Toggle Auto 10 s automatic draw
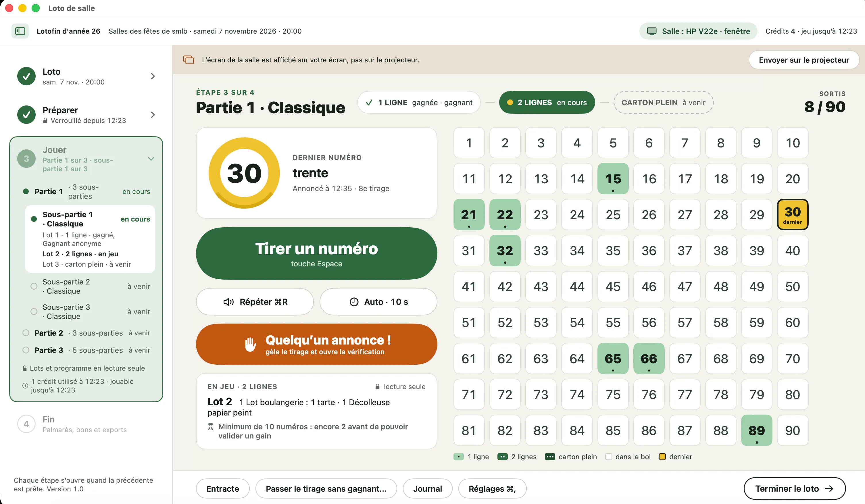 pos(378,302)
